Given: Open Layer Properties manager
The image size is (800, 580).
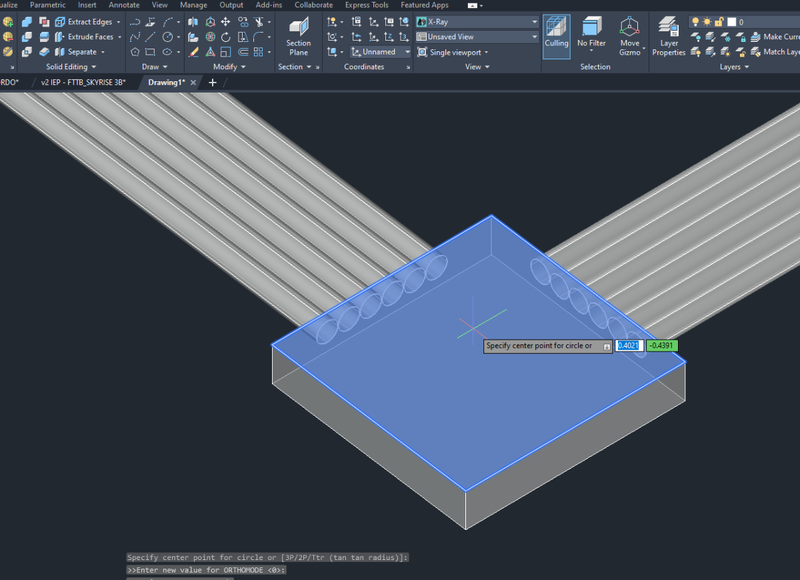Looking at the screenshot, I should pos(669,36).
